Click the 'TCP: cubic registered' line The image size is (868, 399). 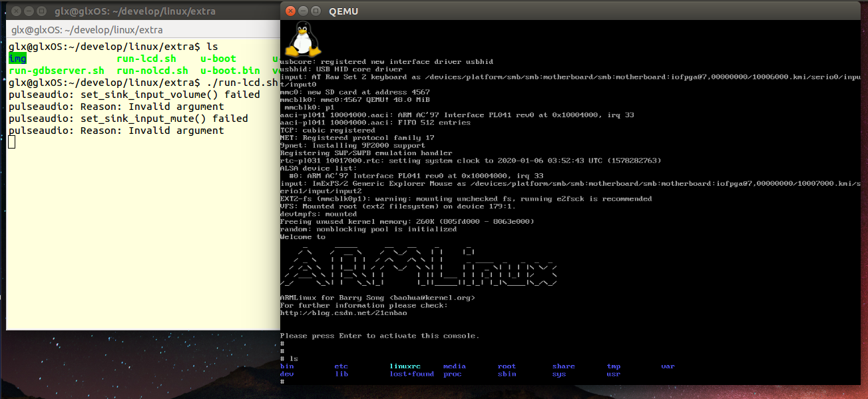coord(327,130)
